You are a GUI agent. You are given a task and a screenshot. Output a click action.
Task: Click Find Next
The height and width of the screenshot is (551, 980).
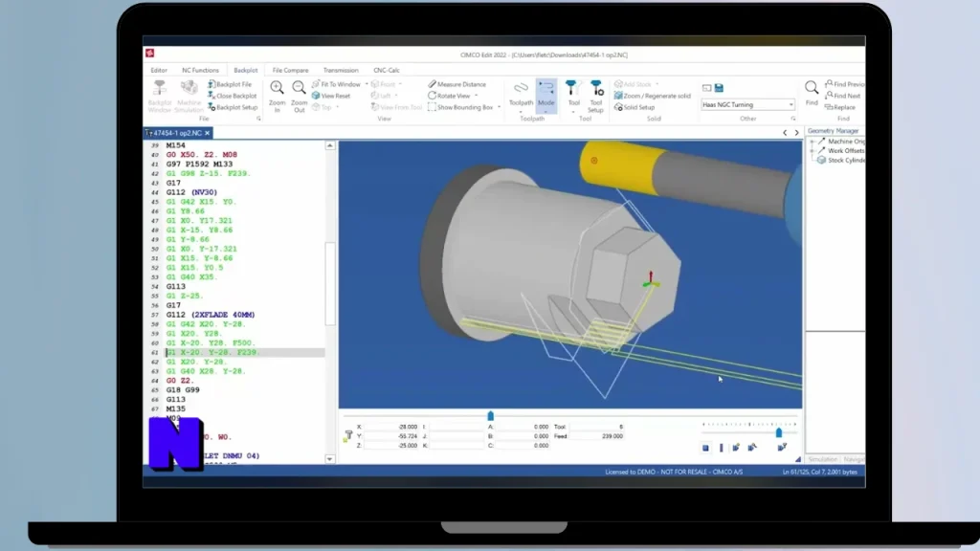(842, 96)
